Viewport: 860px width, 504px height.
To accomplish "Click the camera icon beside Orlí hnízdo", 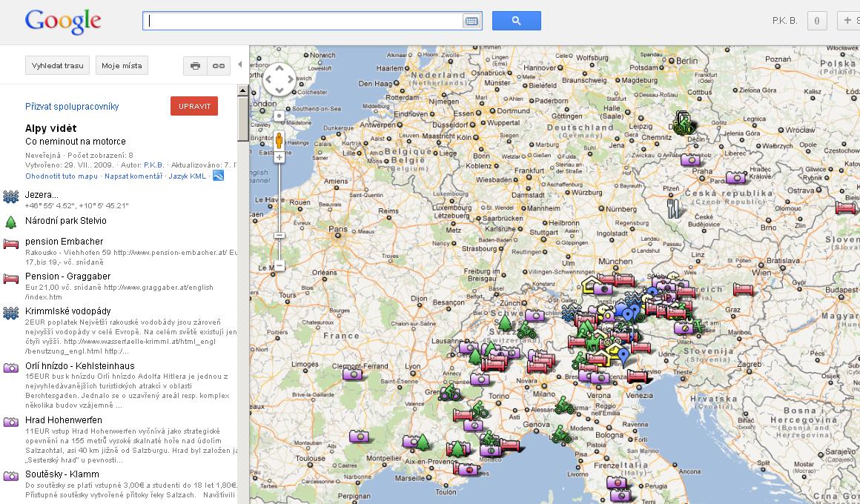I will point(11,368).
